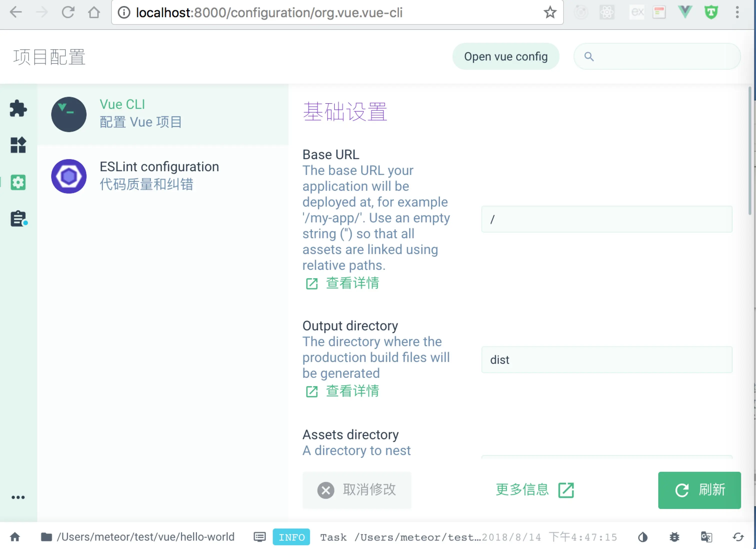Click the translate icon in status bar
Viewport: 756px width, 549px height.
coord(706,537)
